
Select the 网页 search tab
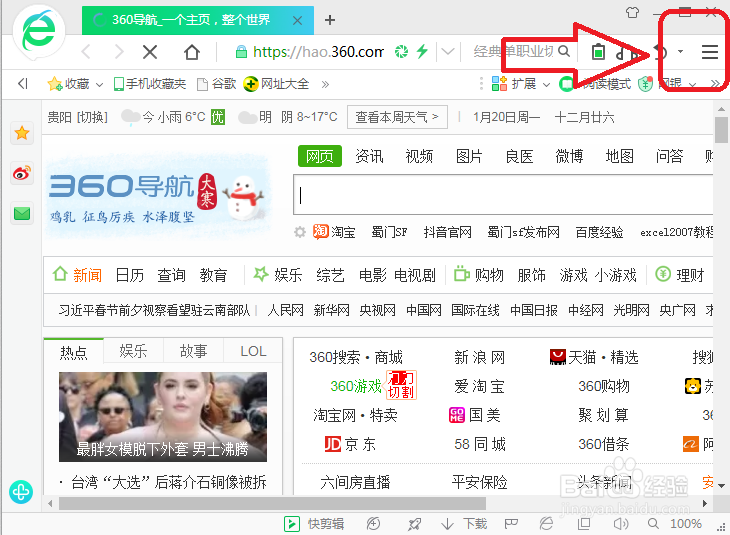coord(320,156)
